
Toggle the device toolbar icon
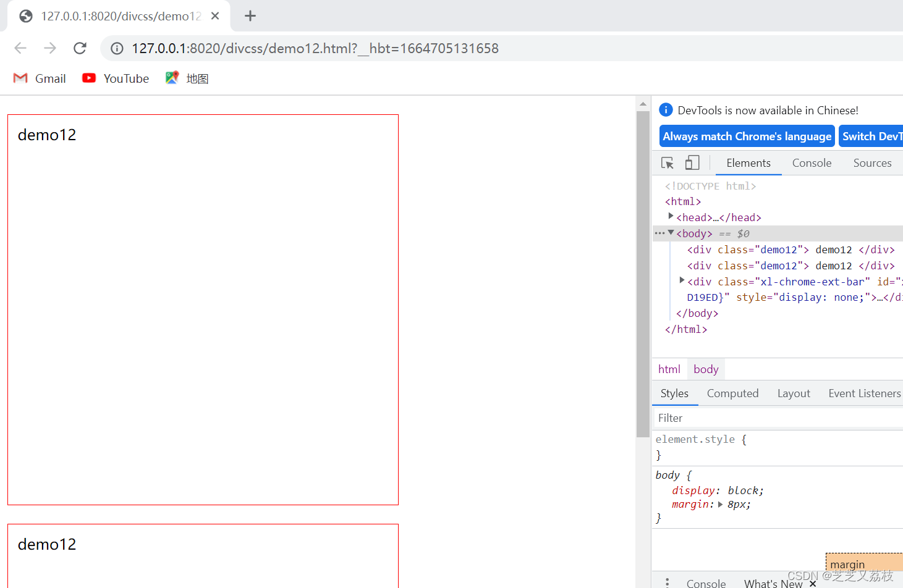tap(692, 163)
